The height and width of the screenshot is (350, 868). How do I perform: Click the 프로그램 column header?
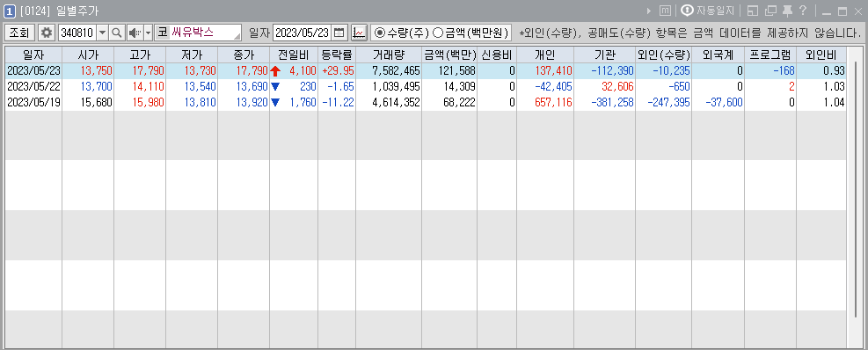pyautogui.click(x=770, y=55)
